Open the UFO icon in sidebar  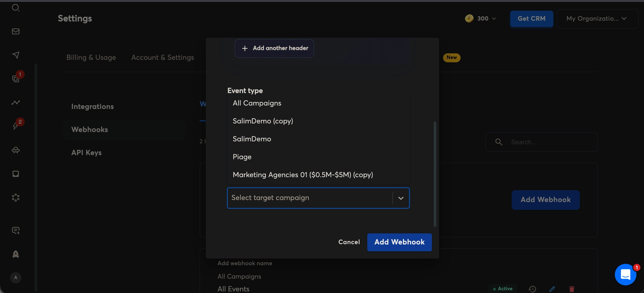click(15, 150)
